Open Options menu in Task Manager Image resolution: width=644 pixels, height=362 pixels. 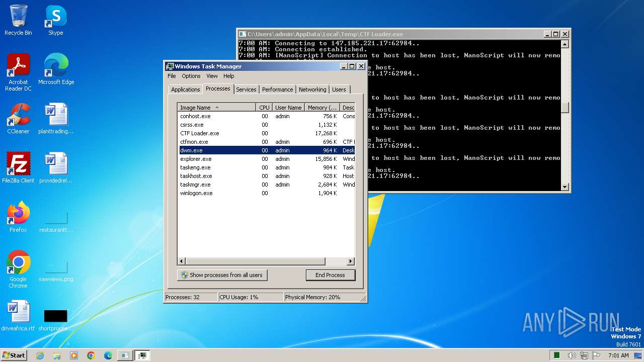pos(191,76)
